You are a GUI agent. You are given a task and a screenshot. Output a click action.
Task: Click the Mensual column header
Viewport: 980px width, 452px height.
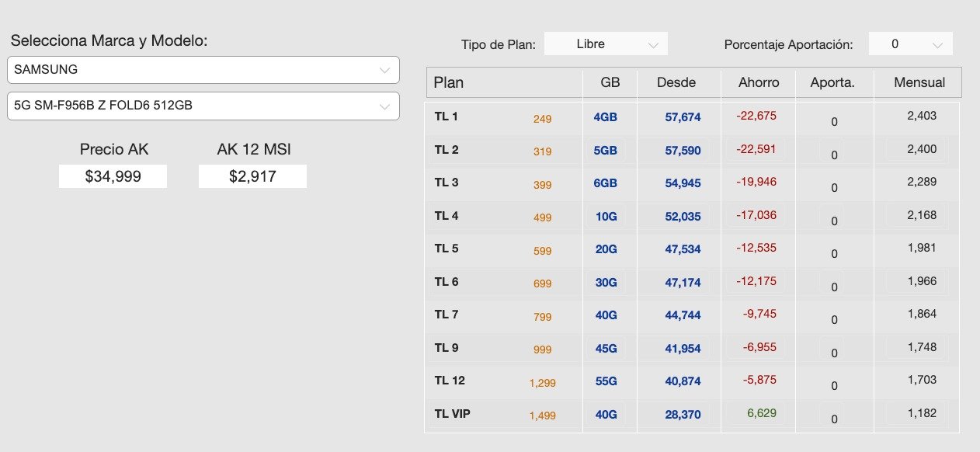click(919, 82)
